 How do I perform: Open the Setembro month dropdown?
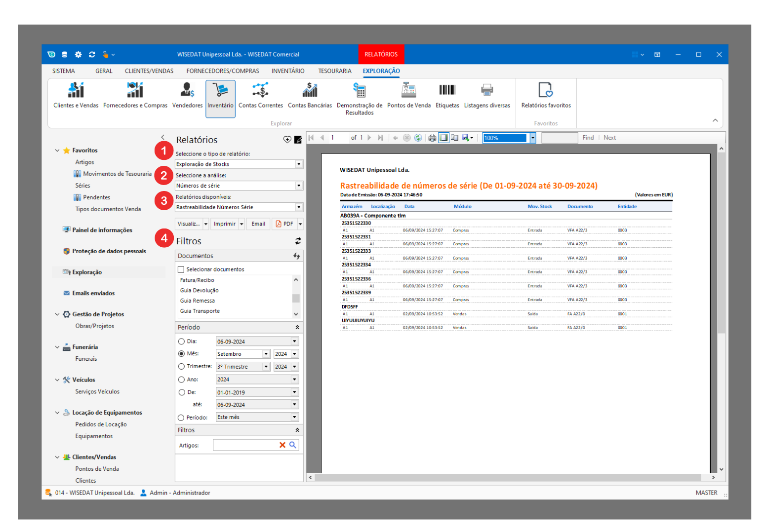(266, 354)
